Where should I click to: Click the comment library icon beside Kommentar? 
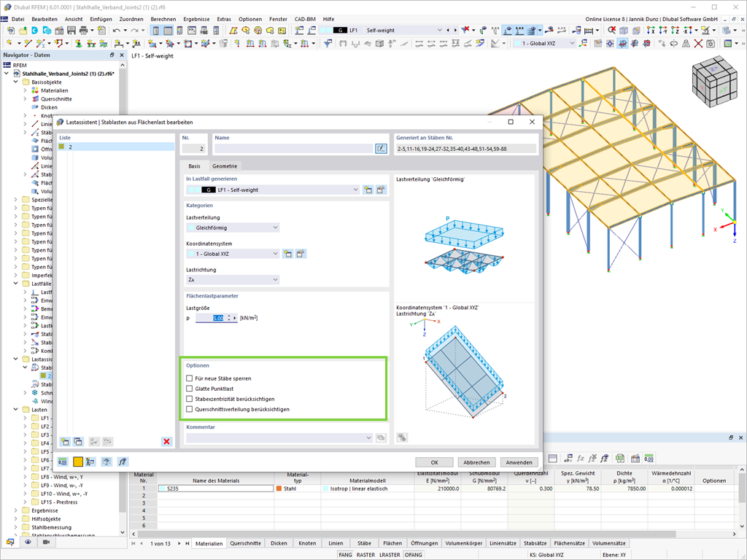tap(381, 437)
